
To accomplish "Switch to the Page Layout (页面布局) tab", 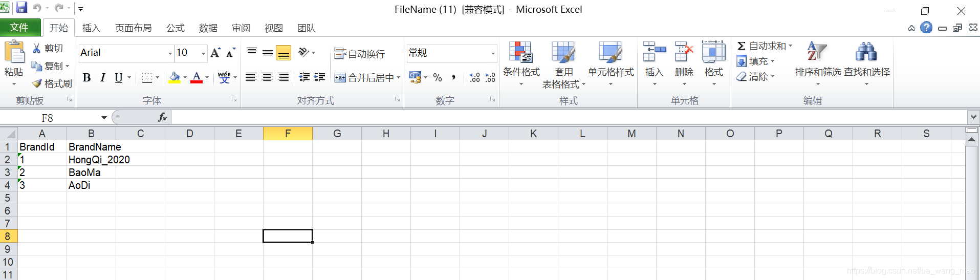I will pos(133,28).
